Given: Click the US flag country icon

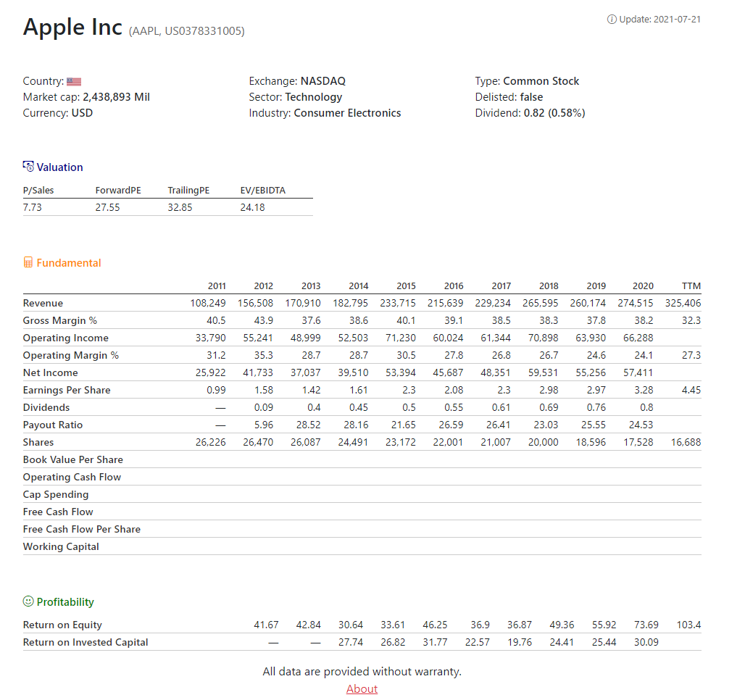Looking at the screenshot, I should 74,82.
